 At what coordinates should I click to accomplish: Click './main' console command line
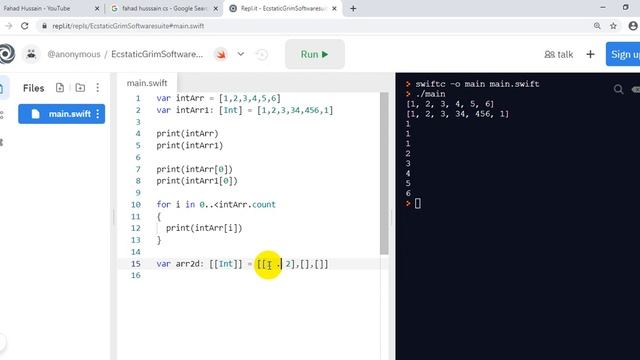431,94
